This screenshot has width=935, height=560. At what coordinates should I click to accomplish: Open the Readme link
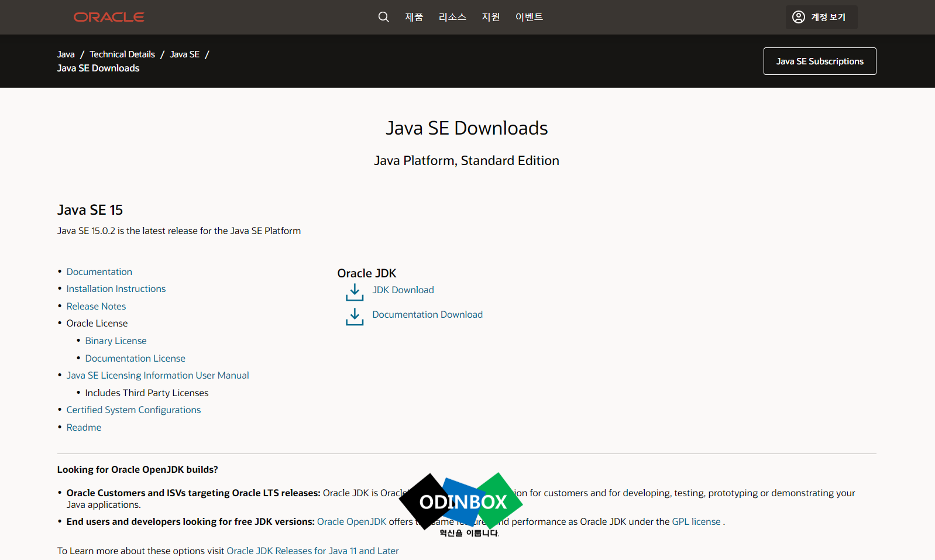tap(84, 427)
